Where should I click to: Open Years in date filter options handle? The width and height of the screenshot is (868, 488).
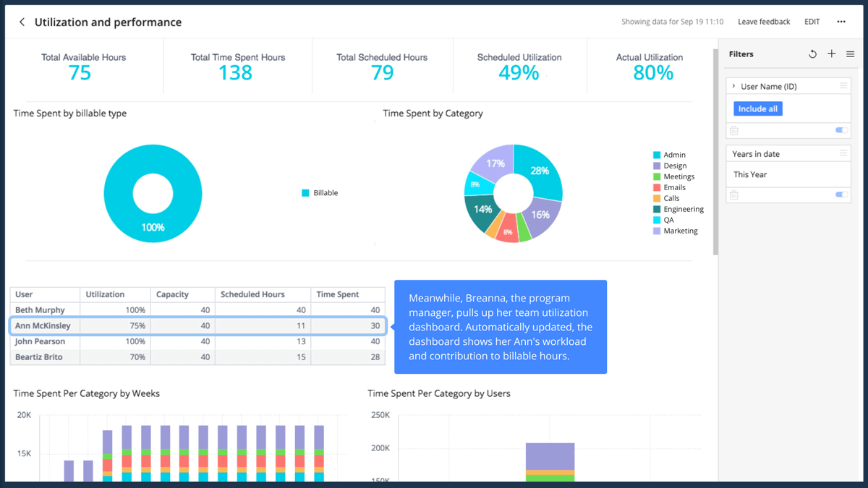[x=843, y=153]
